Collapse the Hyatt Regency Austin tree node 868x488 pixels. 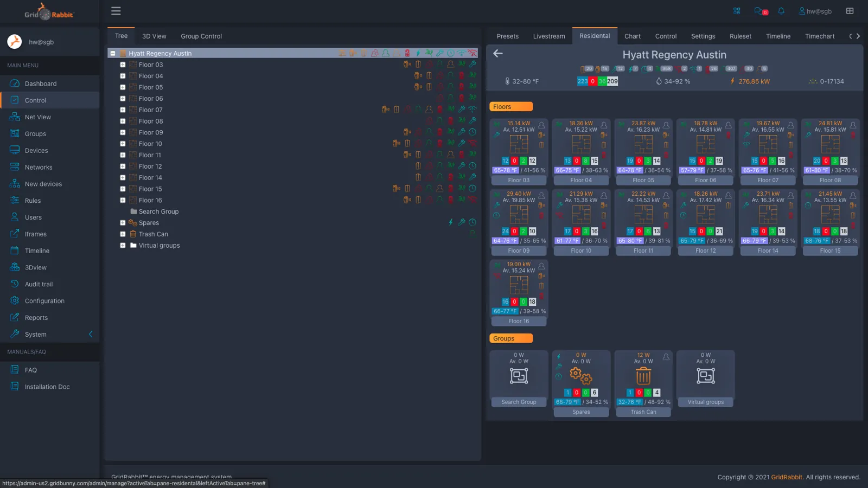(113, 53)
